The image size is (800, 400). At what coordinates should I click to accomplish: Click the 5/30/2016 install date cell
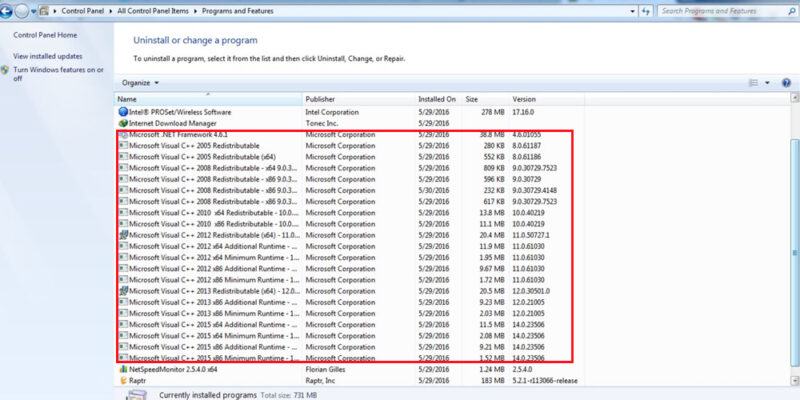[x=434, y=190]
